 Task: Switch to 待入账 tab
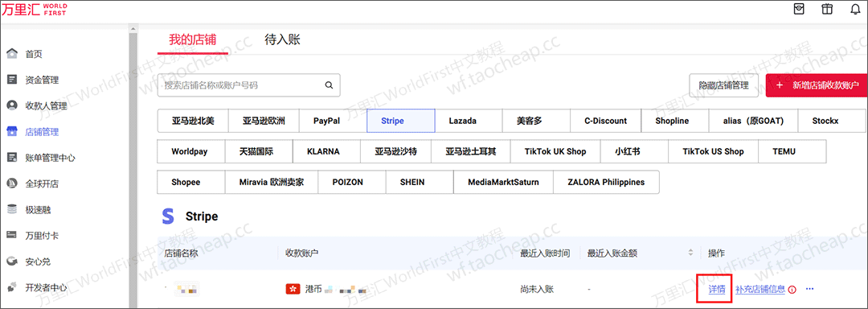point(282,40)
